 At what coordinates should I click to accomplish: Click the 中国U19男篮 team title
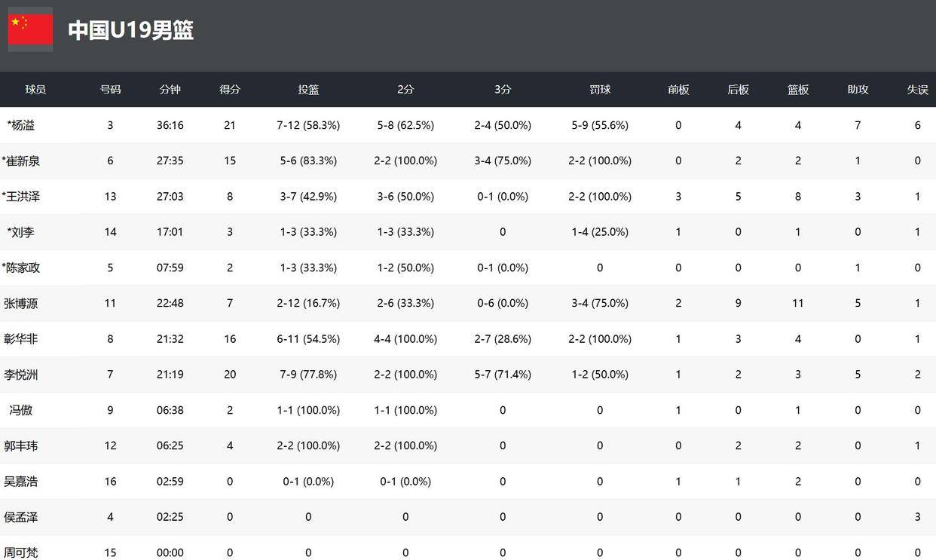tap(130, 30)
